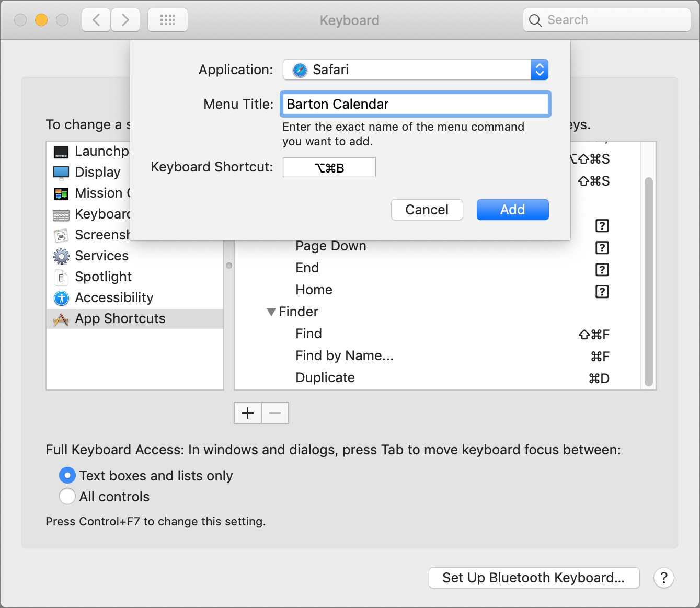The height and width of the screenshot is (608, 700).
Task: Click the plus button to add shortcut
Action: [x=248, y=413]
